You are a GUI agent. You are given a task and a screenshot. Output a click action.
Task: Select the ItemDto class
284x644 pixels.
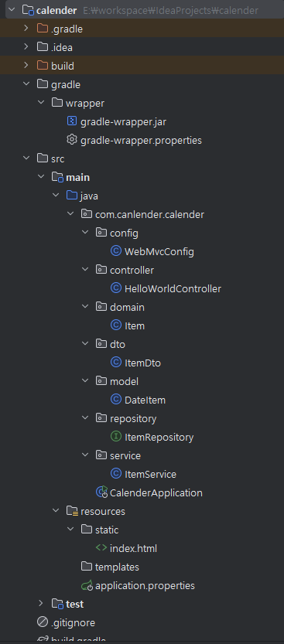click(142, 363)
